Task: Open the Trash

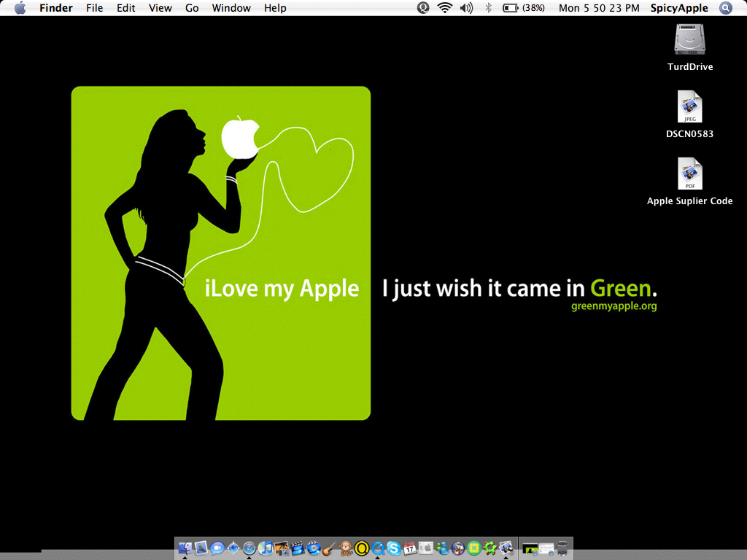Action: pyautogui.click(x=562, y=548)
